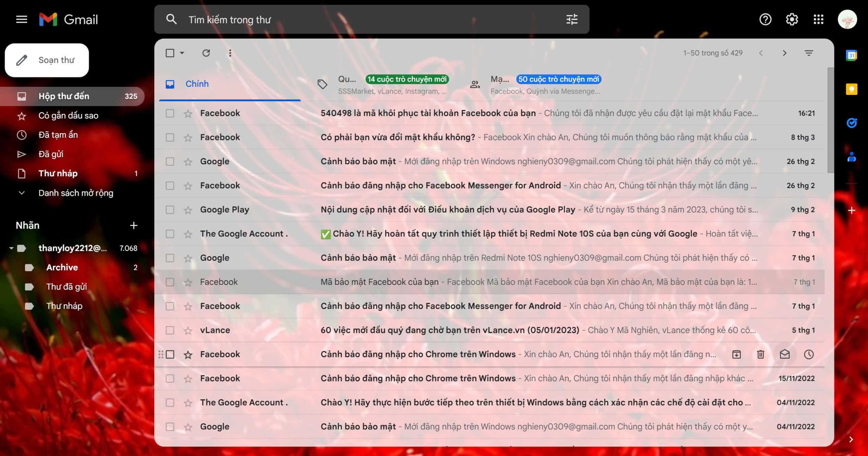
Task: Star the Google Play terms update email
Action: click(188, 210)
